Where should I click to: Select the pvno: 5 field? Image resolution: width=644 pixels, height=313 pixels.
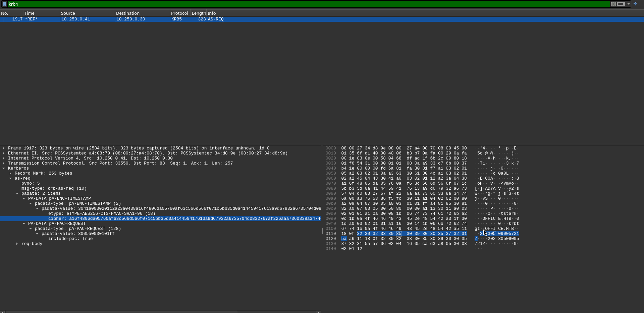pyautogui.click(x=31, y=183)
